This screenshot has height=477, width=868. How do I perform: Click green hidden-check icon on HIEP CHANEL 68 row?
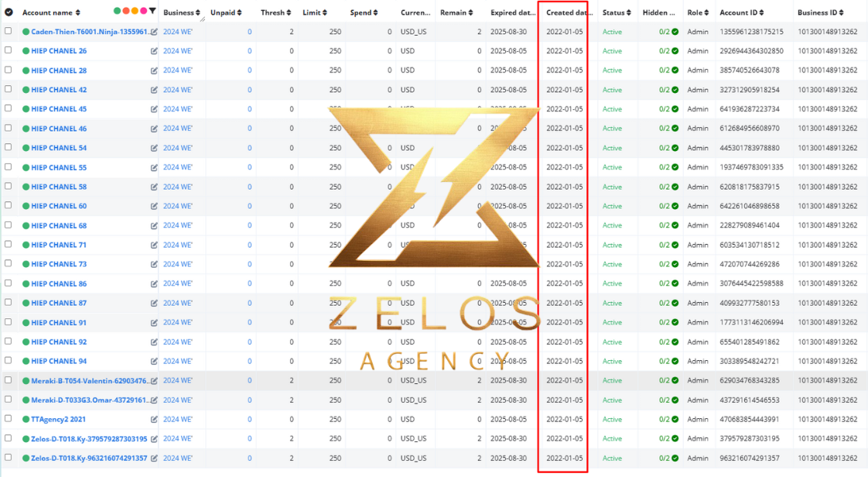click(x=675, y=225)
